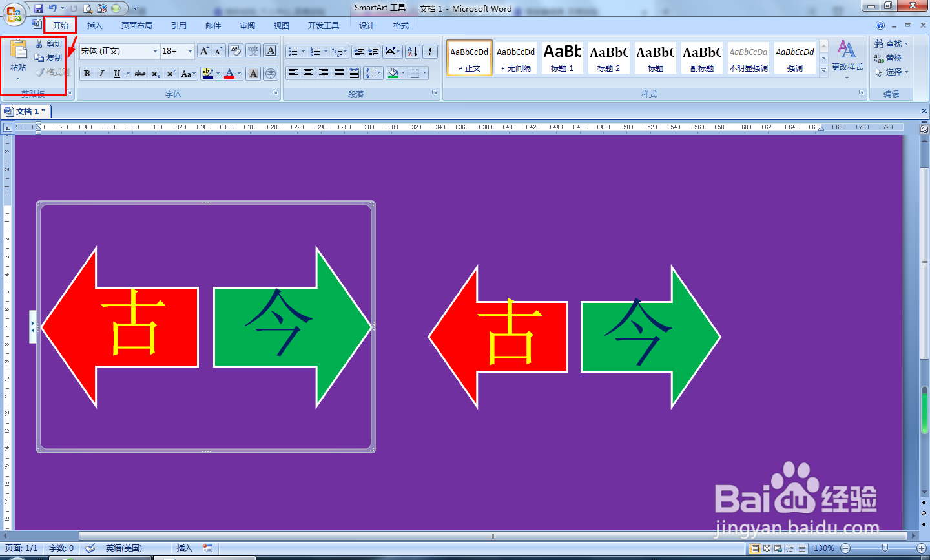Image resolution: width=930 pixels, height=560 pixels.
Task: Add a character border (boxed A icon)
Action: pos(271,51)
